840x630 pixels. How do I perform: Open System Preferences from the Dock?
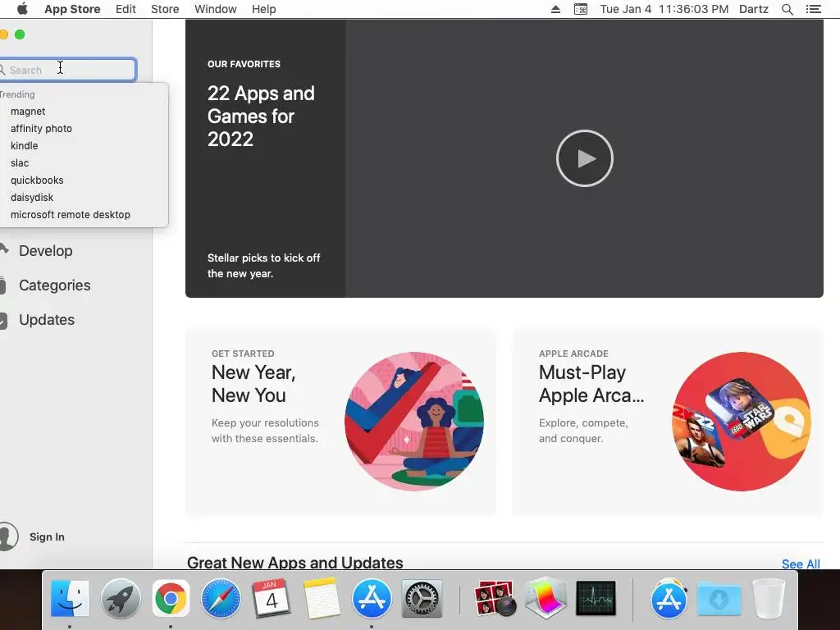pos(422,598)
